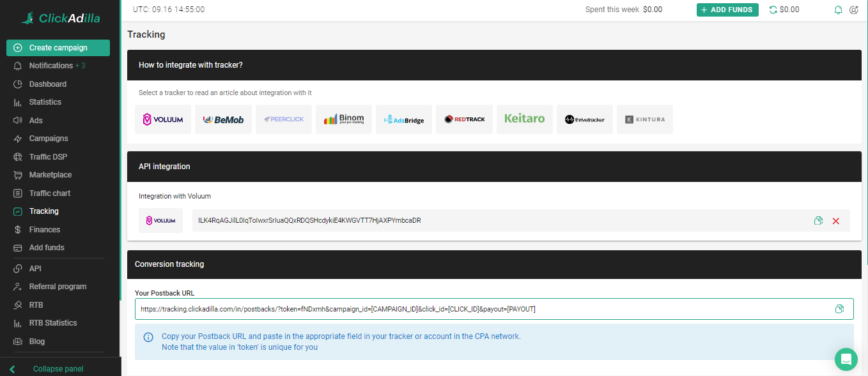868x376 pixels.
Task: Collapse the sidebar panel
Action: click(58, 369)
